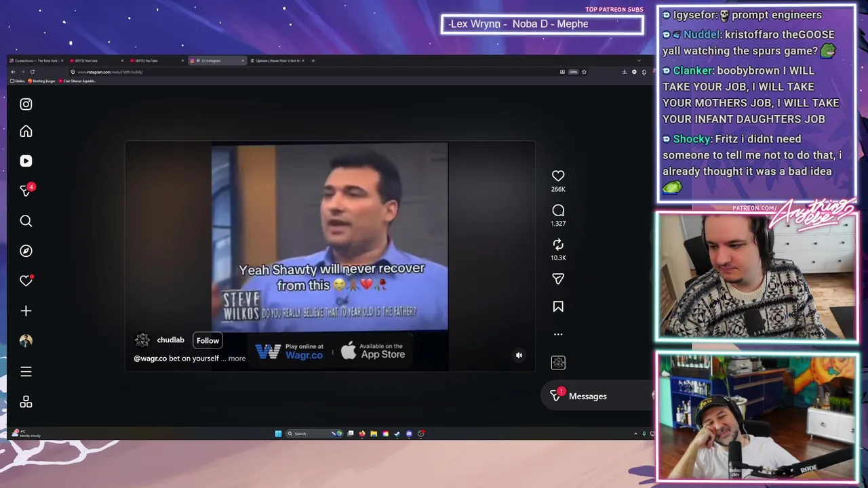Go to Home in Instagram sidebar
The height and width of the screenshot is (488, 868).
point(26,131)
